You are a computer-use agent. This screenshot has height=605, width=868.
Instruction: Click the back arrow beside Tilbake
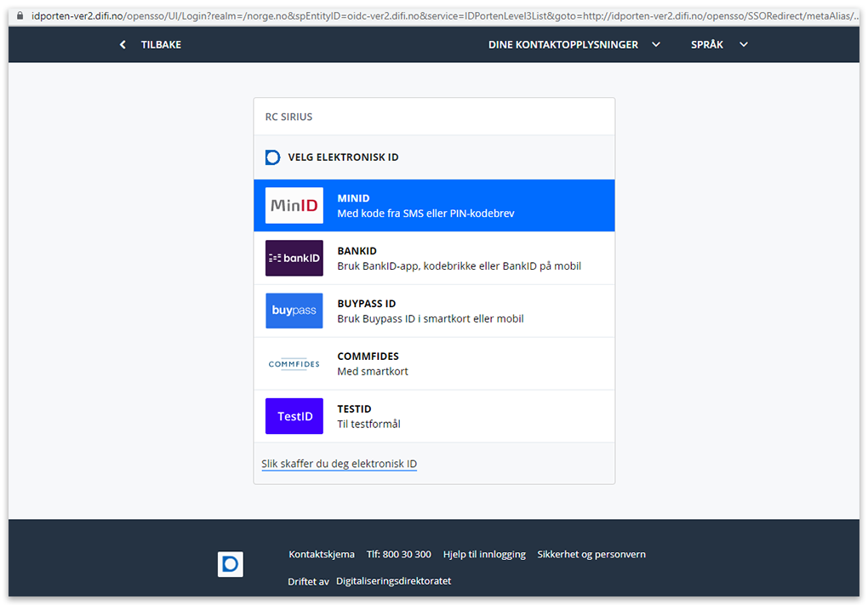pyautogui.click(x=123, y=45)
